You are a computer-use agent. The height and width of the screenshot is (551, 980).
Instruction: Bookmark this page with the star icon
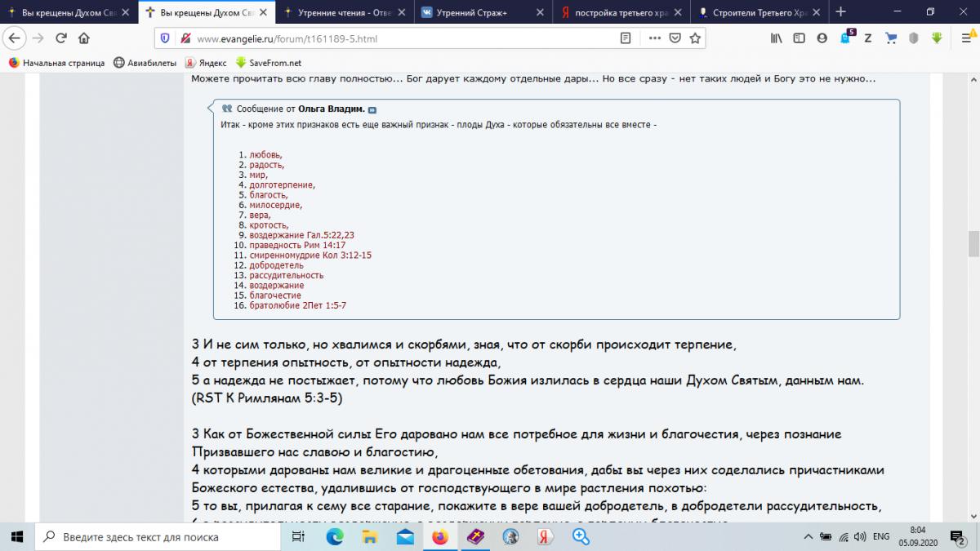695,38
